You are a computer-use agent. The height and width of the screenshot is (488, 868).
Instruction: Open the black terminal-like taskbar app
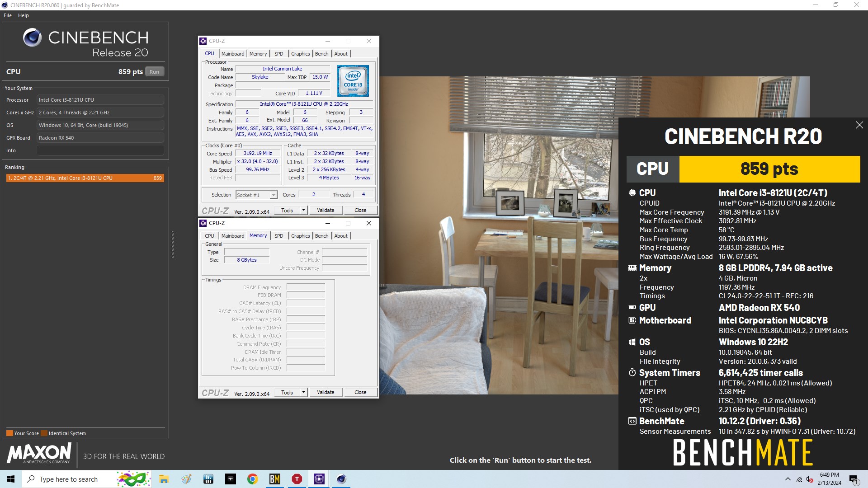click(231, 479)
